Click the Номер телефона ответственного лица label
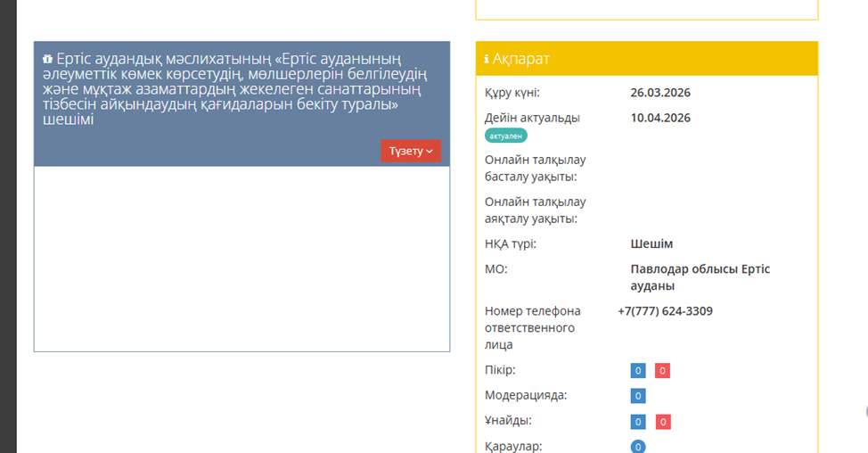 (532, 327)
